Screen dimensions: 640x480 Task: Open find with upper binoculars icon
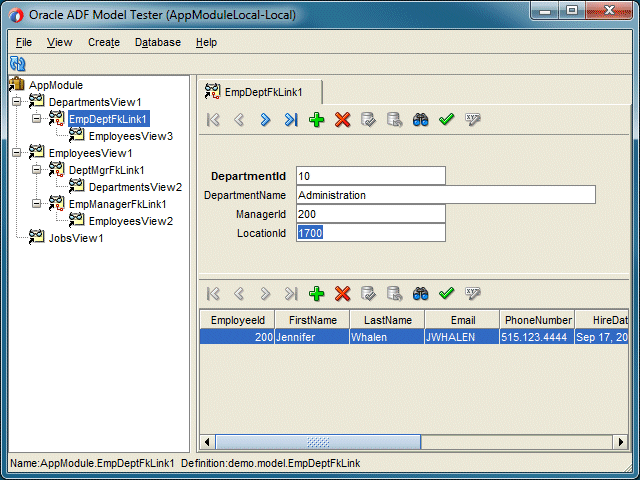coord(420,120)
